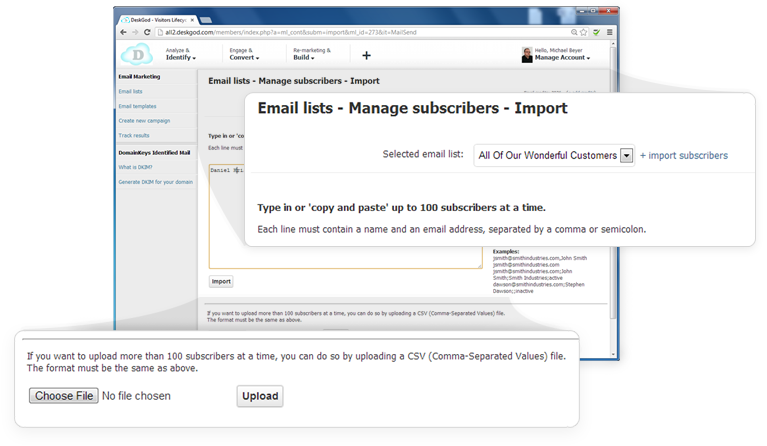Open the Chrome hamburger menu
767x446 pixels.
(x=609, y=32)
